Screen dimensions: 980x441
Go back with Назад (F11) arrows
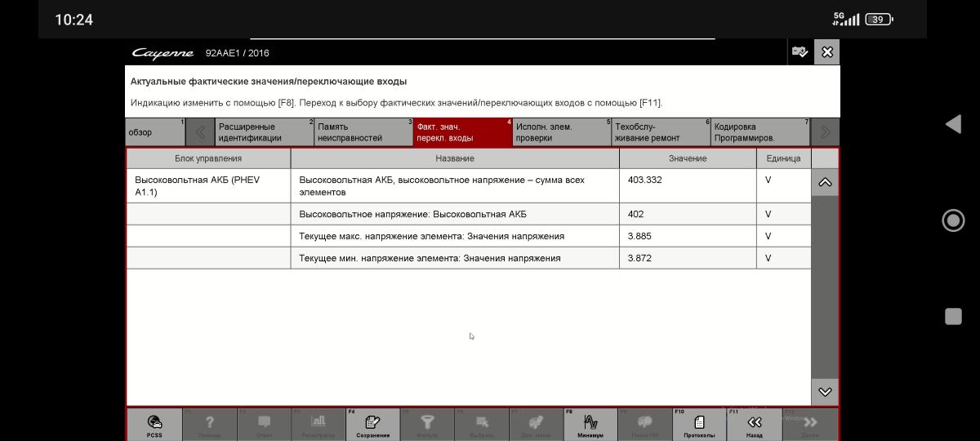pos(754,423)
